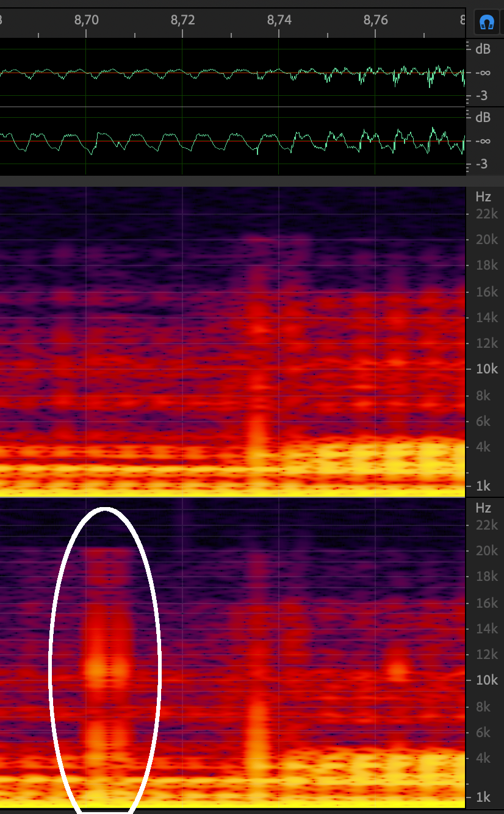The height and width of the screenshot is (814, 504).
Task: Click the upper channel dB ruler label
Action: (483, 50)
